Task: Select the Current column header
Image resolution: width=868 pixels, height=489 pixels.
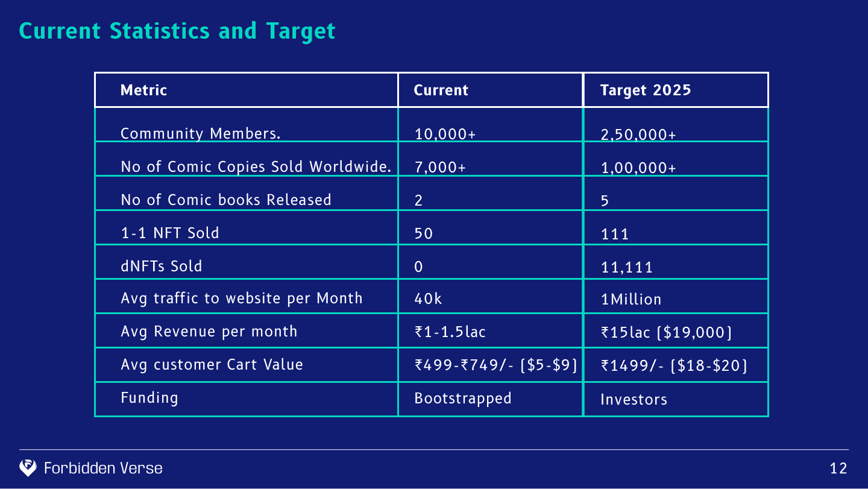Action: [441, 90]
